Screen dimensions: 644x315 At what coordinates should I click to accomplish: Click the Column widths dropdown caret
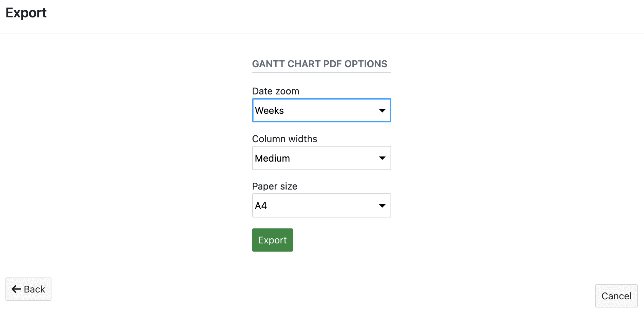point(382,158)
